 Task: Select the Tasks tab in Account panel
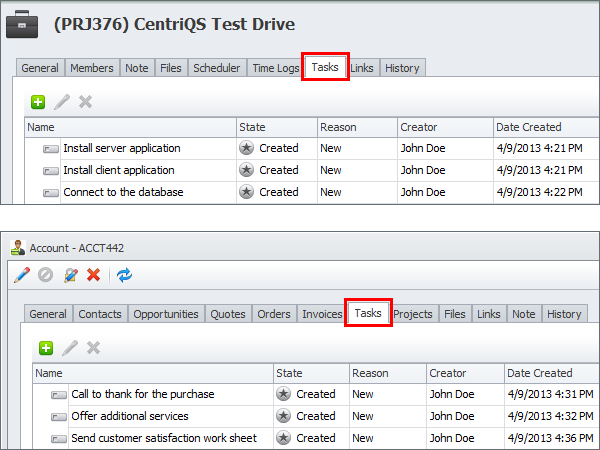368,313
